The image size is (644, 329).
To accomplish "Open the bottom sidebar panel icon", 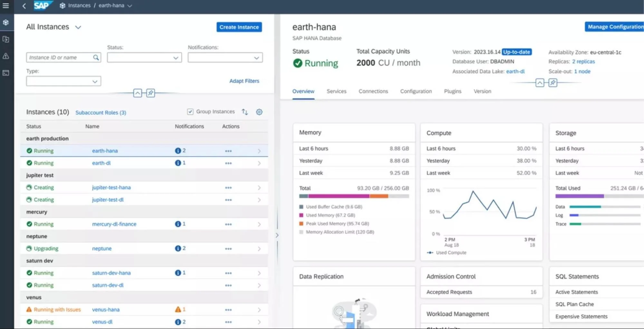I will coord(6,73).
